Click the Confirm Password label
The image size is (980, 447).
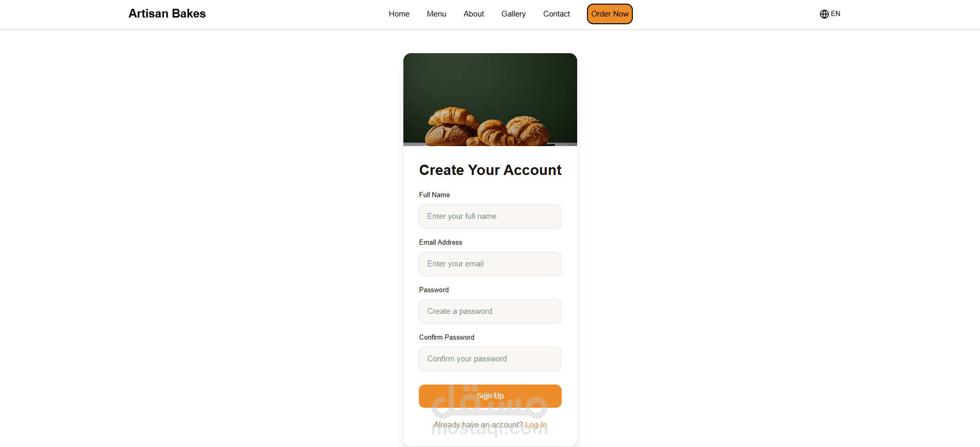tap(447, 337)
